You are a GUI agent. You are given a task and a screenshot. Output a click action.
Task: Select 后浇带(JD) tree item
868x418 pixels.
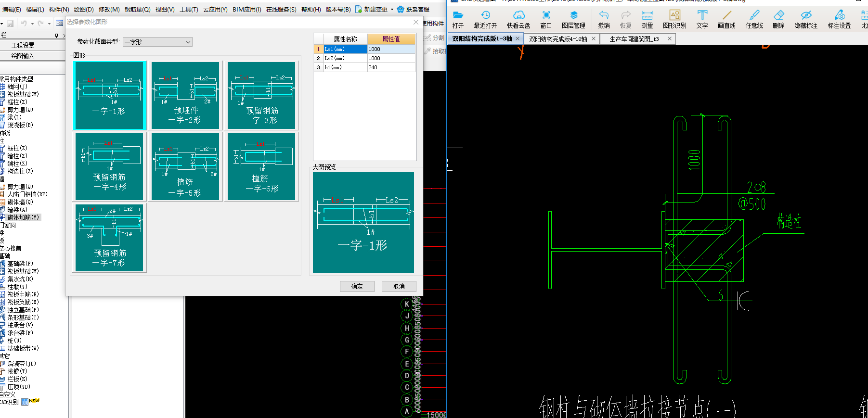tap(22, 364)
